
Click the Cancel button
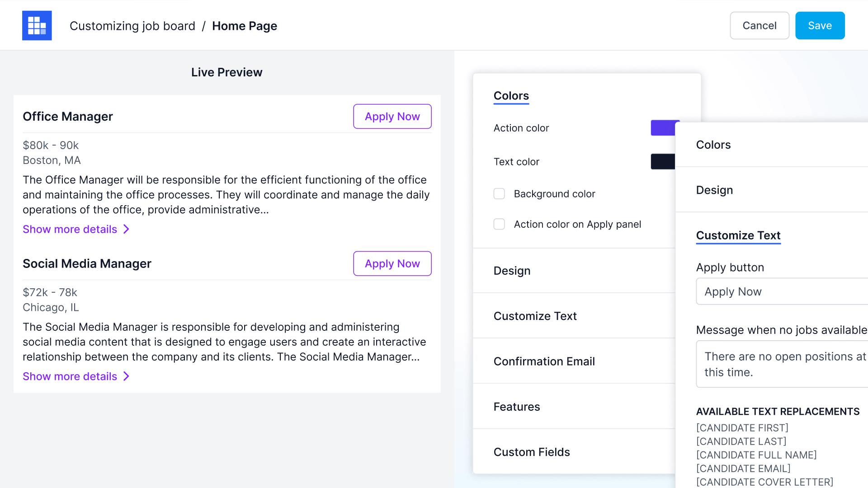(x=759, y=26)
